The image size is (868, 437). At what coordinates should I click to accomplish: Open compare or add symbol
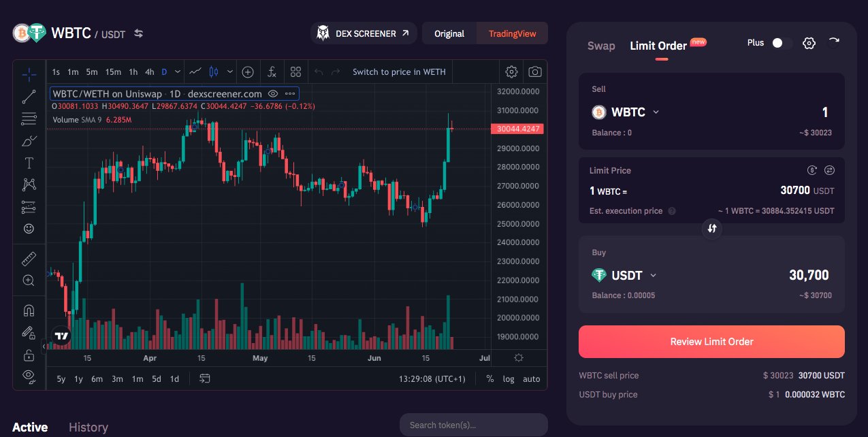coord(248,71)
